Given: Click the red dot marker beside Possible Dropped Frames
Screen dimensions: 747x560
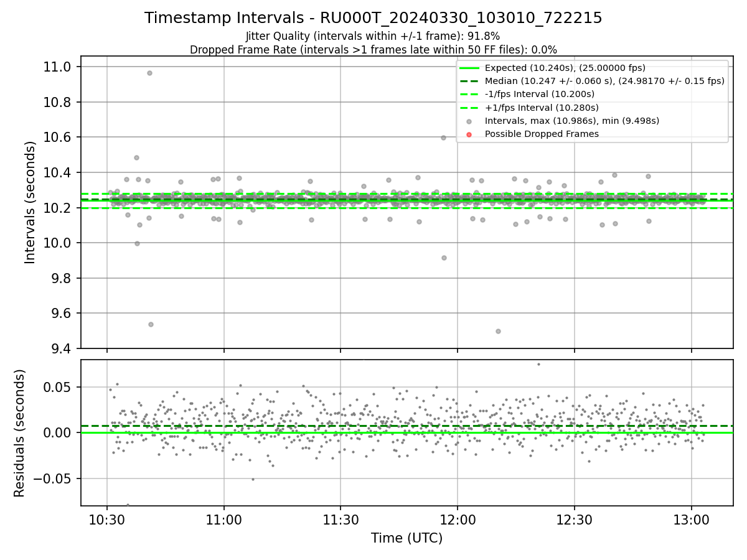Looking at the screenshot, I should [x=469, y=134].
